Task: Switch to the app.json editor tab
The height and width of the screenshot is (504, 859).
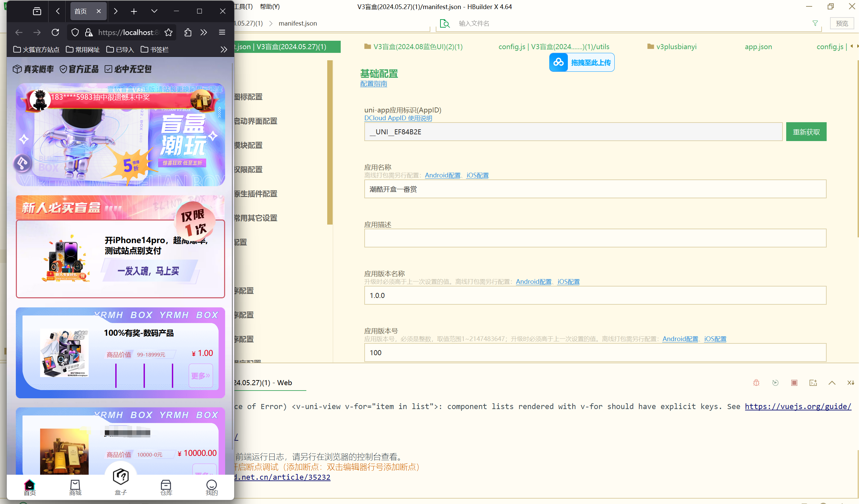Action: click(x=758, y=47)
